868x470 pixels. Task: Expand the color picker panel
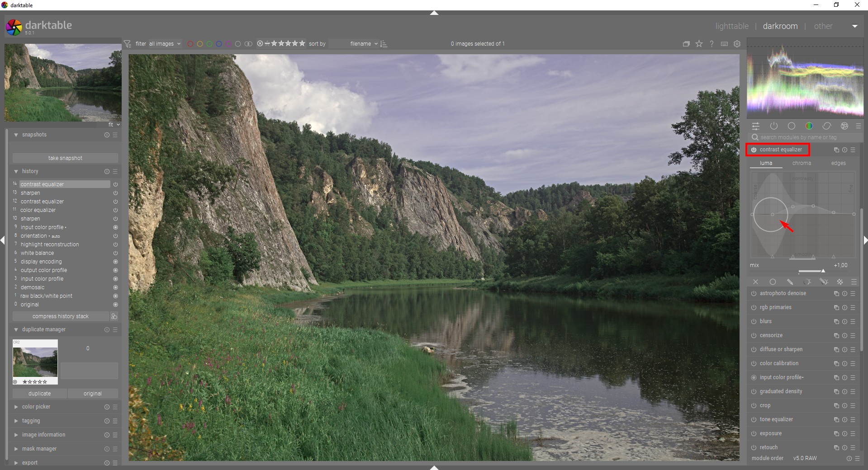click(x=36, y=407)
